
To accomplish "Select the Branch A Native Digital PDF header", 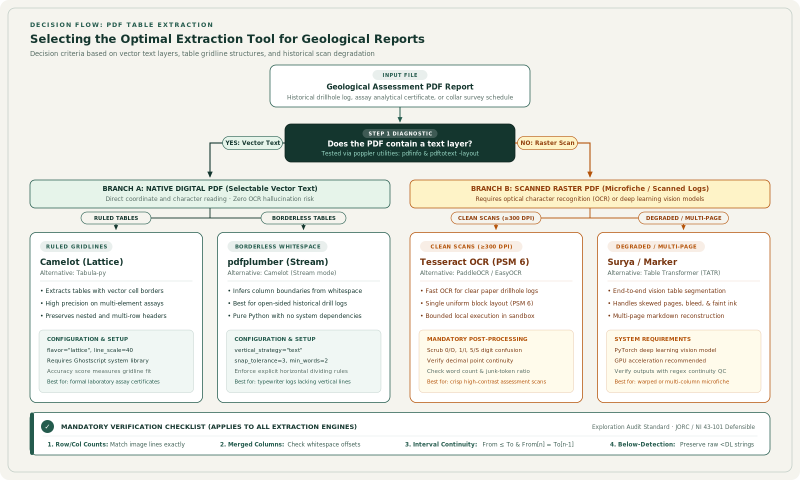I will (x=210, y=194).
